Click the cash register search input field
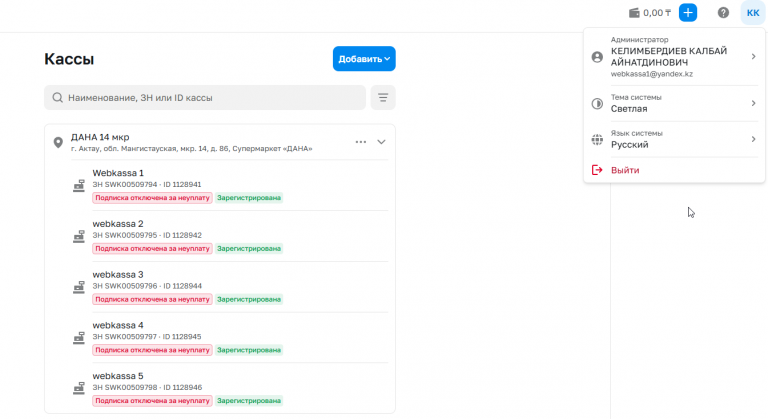This screenshot has width=768, height=419. [205, 98]
